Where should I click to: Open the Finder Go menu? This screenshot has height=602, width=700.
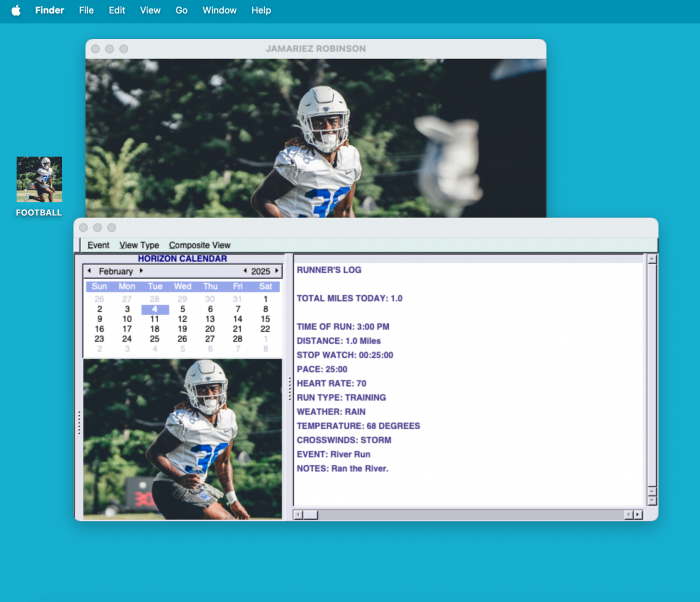pos(181,10)
